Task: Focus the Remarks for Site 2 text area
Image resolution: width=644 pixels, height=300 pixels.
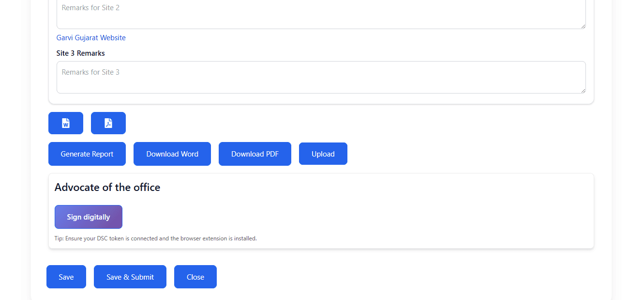Action: (x=321, y=12)
